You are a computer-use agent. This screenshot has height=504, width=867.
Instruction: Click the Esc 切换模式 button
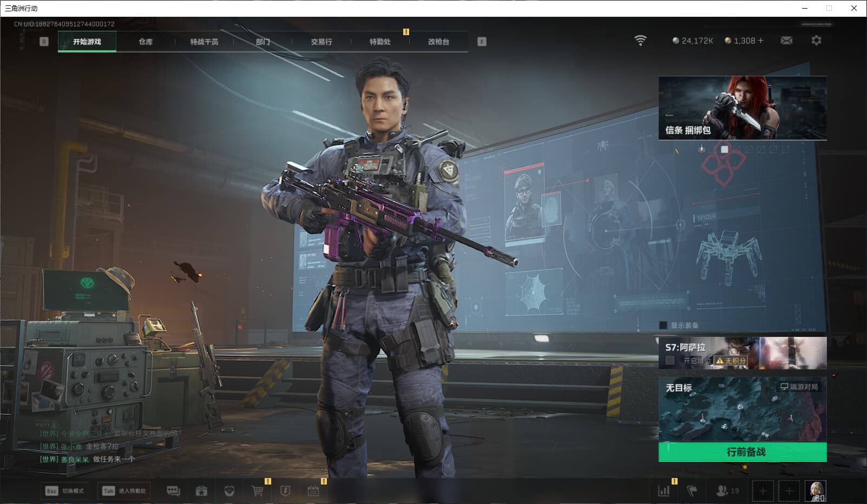[65, 490]
